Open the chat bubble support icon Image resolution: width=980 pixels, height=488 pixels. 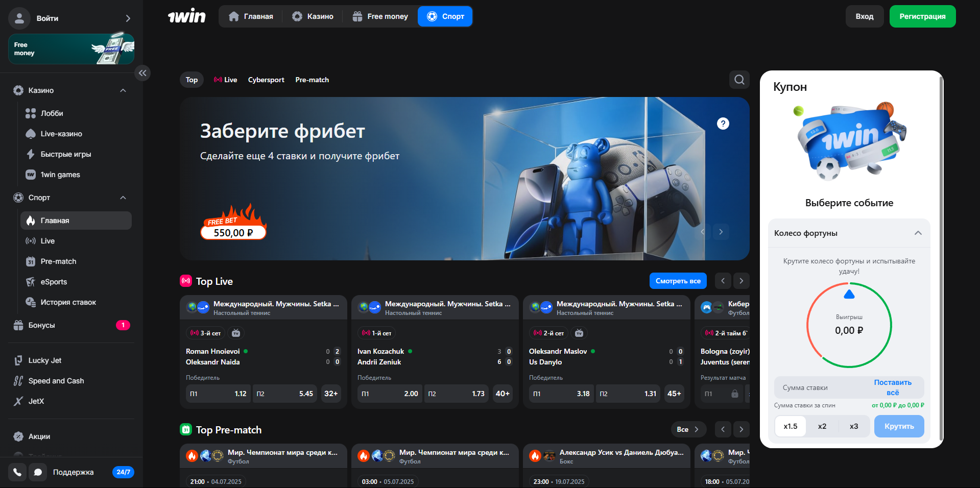point(38,472)
